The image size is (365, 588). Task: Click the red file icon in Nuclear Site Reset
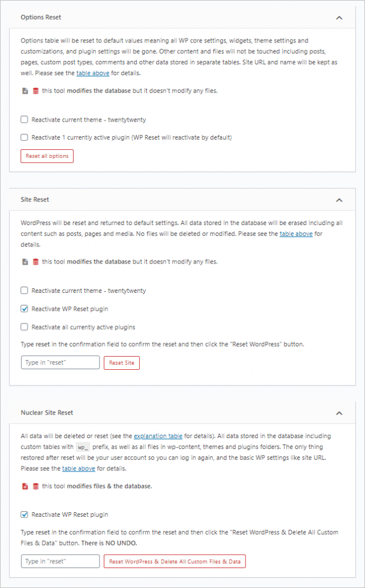[x=24, y=485]
